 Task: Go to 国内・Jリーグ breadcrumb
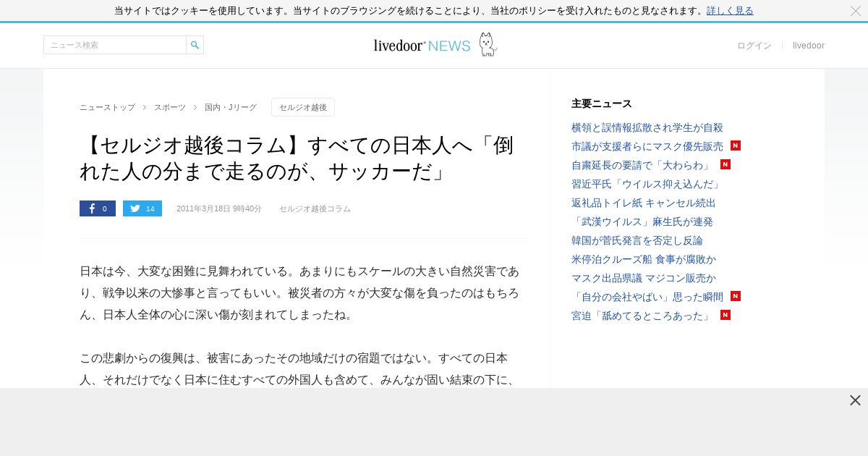[x=231, y=107]
